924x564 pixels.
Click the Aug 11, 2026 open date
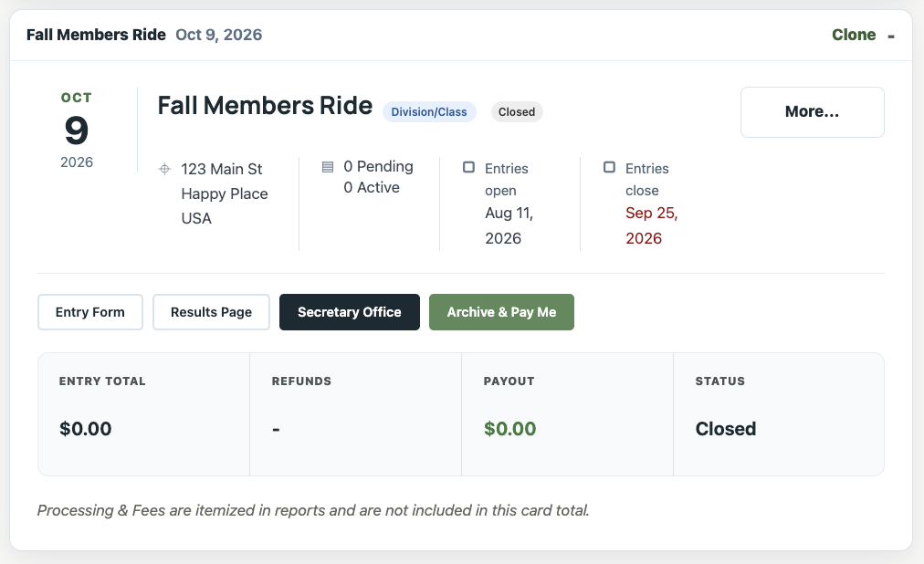click(509, 225)
